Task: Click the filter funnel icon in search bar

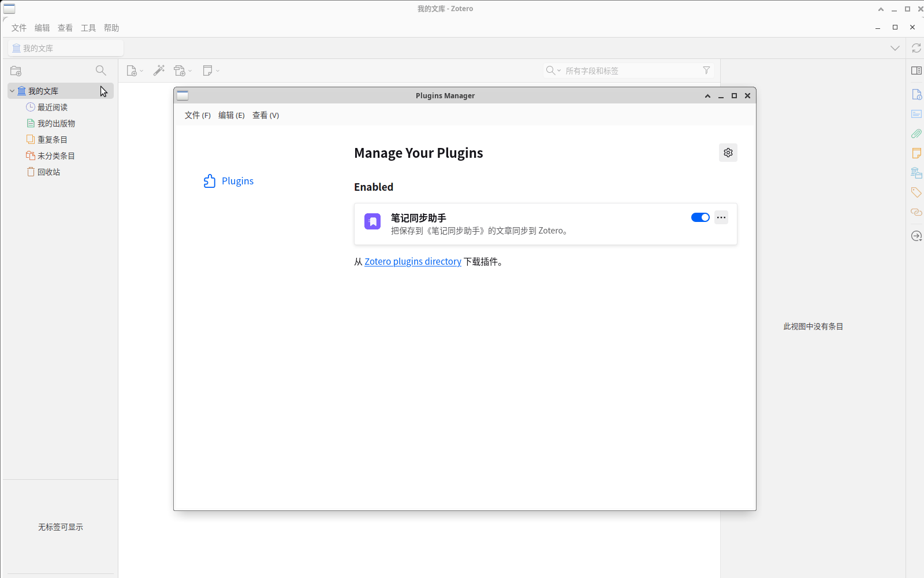Action: pyautogui.click(x=706, y=71)
